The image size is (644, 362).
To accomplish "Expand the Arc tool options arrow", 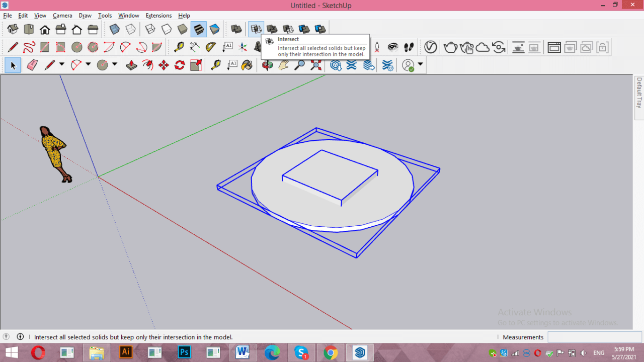I will click(x=88, y=64).
